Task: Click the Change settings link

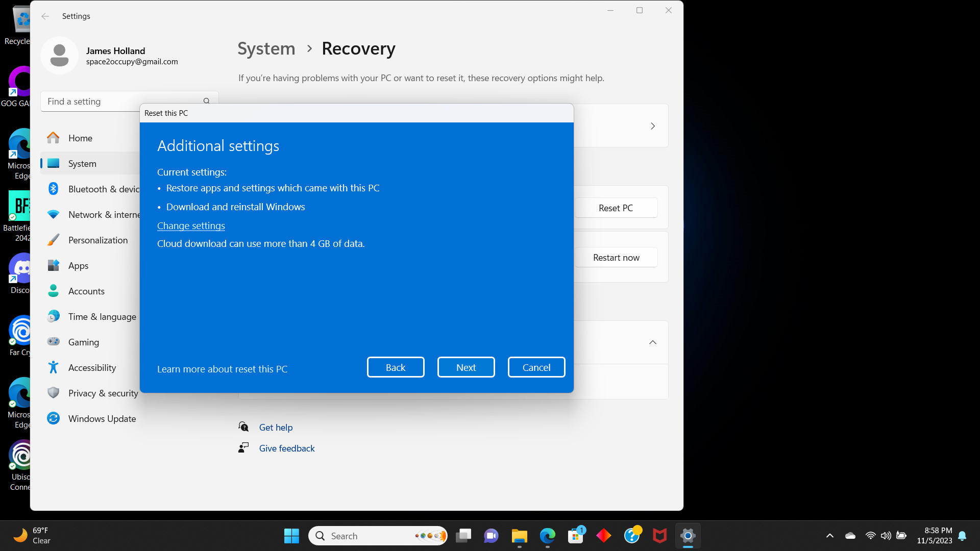Action: (190, 226)
